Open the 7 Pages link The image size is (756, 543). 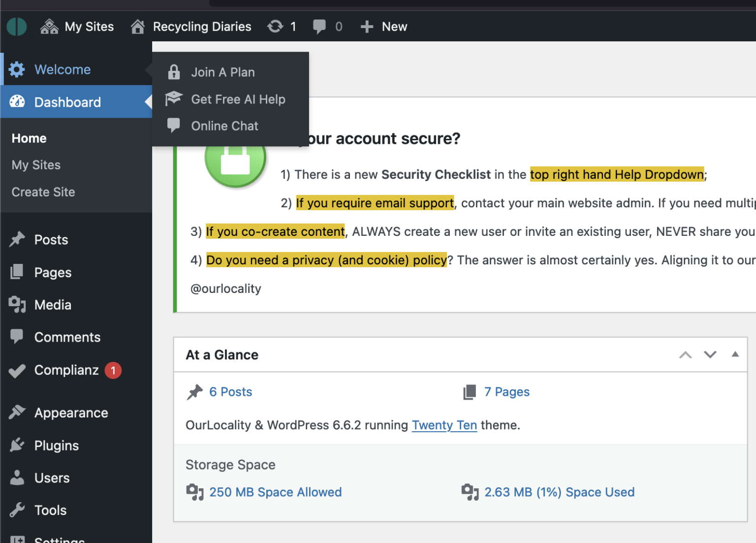coord(506,392)
